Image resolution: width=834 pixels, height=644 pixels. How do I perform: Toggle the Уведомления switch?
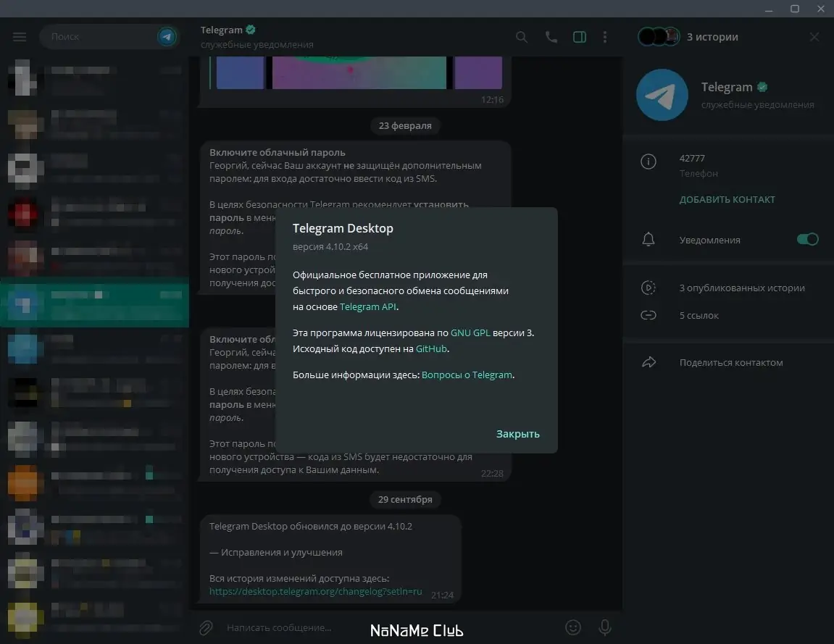click(x=807, y=239)
